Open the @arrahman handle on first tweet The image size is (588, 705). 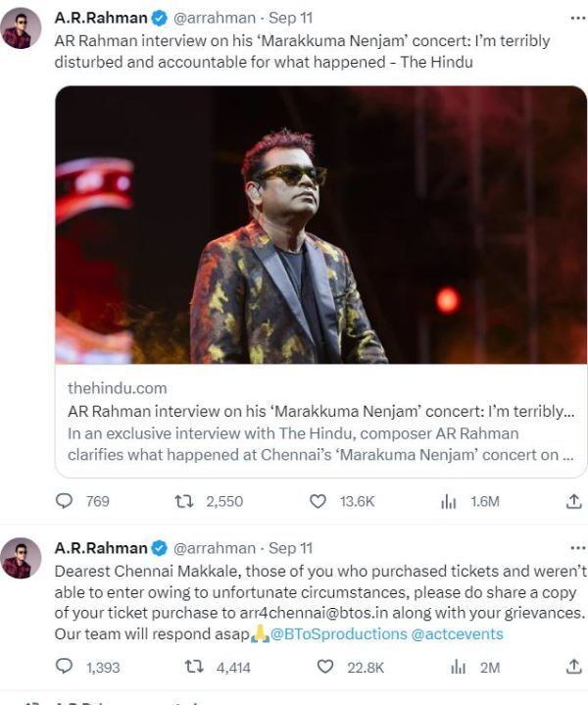pyautogui.click(x=215, y=18)
